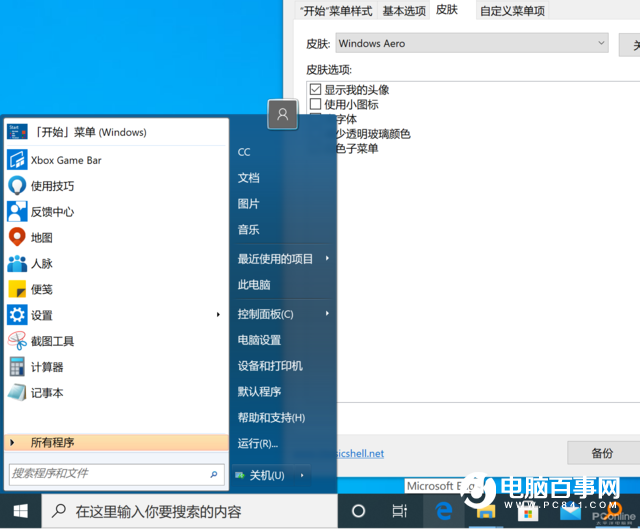640x529 pixels.
Task: Open the 地图 maps icon
Action: point(17,238)
